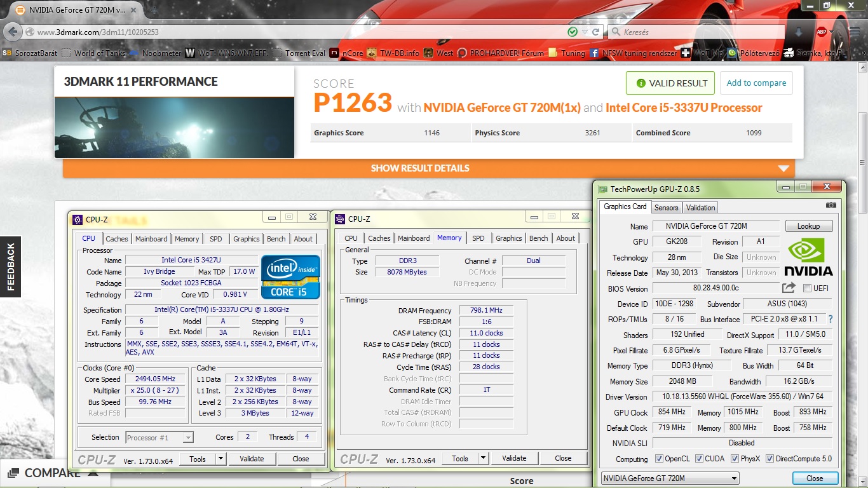Open the TW-DB.info bookmark

pos(393,53)
